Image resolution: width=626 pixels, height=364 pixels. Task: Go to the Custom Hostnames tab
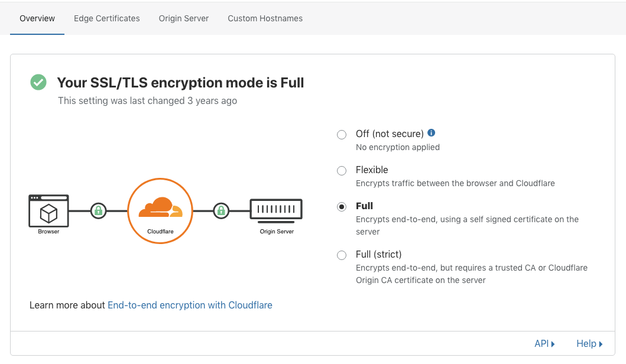click(265, 18)
